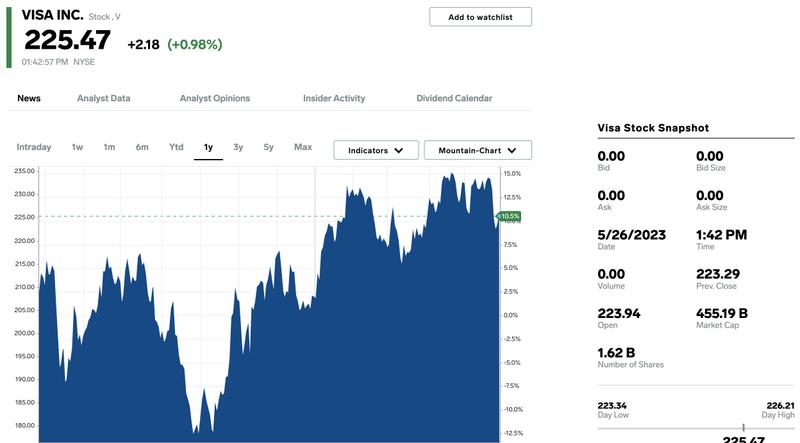Viewport: 800px width, 443px height.
Task: Click the (+0.98%) percent change
Action: coord(195,44)
